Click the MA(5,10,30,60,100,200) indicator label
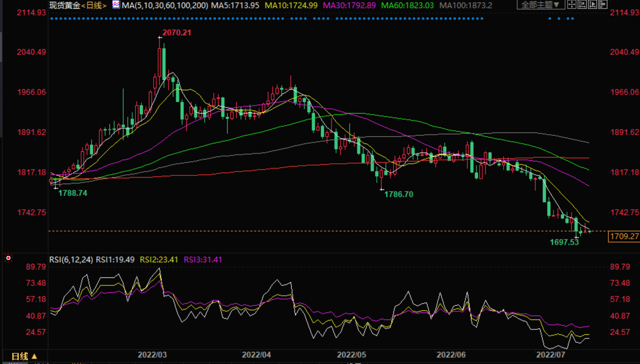The image size is (640, 364). click(x=165, y=5)
